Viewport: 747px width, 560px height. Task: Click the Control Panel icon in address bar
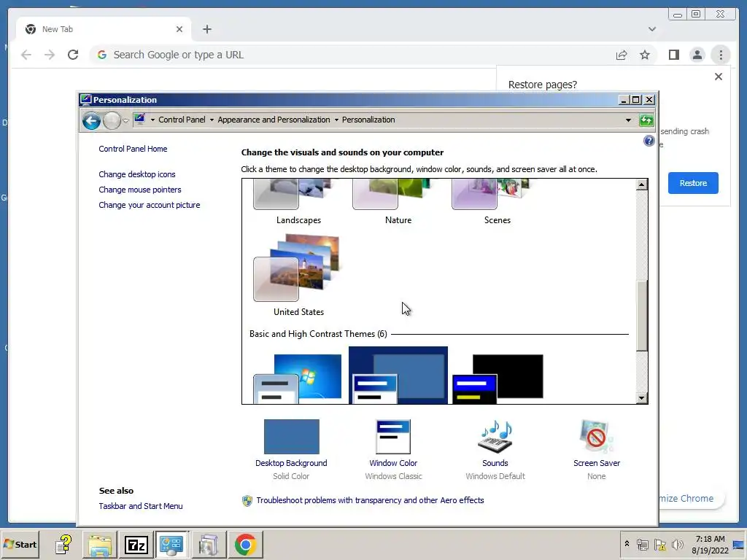click(139, 119)
